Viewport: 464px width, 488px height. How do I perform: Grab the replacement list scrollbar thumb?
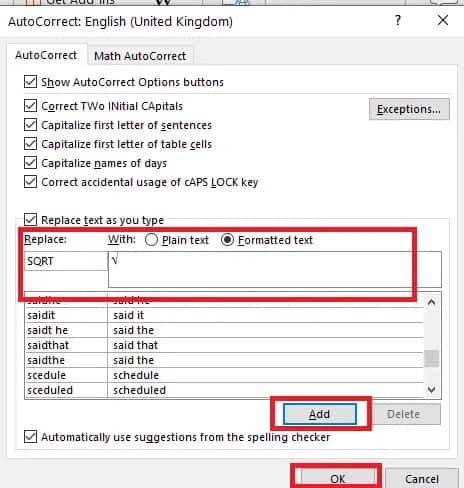tap(432, 358)
